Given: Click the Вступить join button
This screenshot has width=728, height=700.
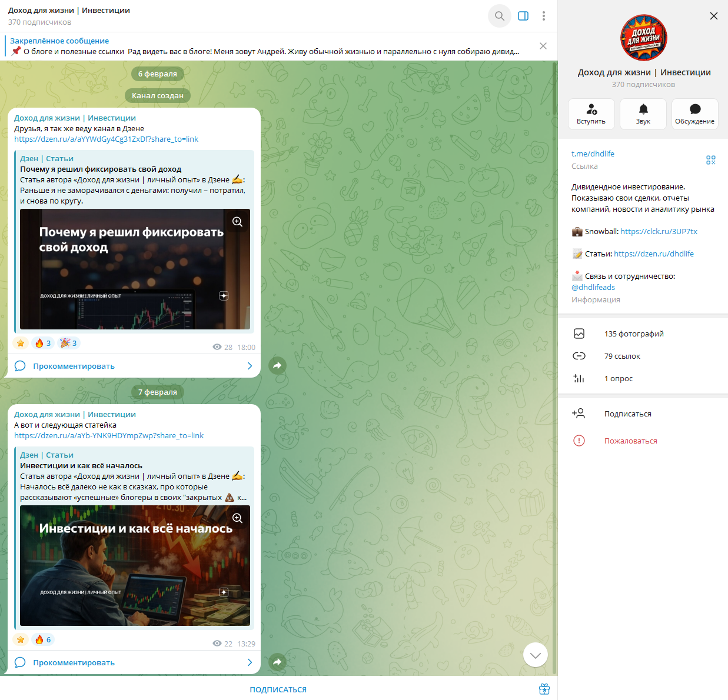Looking at the screenshot, I should tap(591, 114).
